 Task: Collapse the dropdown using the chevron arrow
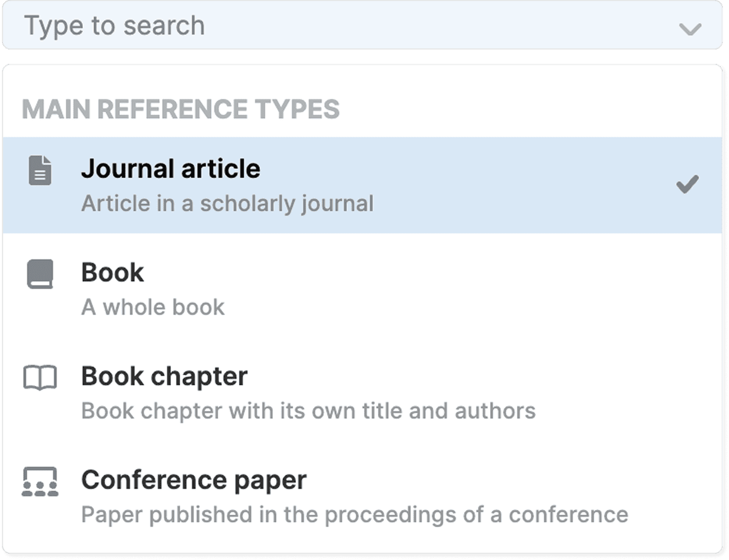click(690, 29)
